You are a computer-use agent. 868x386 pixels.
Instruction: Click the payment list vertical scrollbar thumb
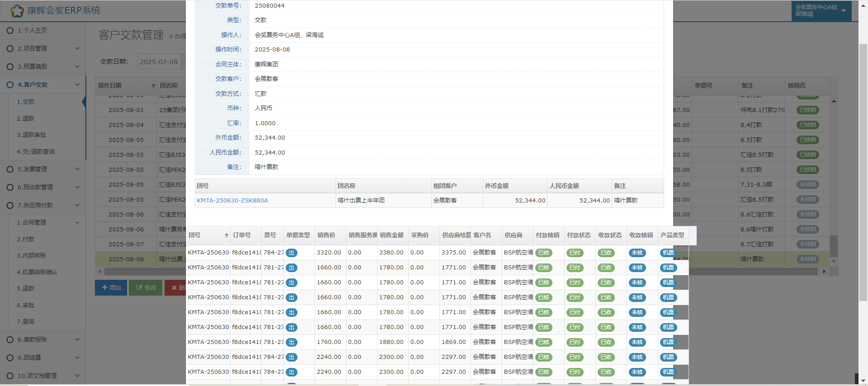tap(834, 246)
